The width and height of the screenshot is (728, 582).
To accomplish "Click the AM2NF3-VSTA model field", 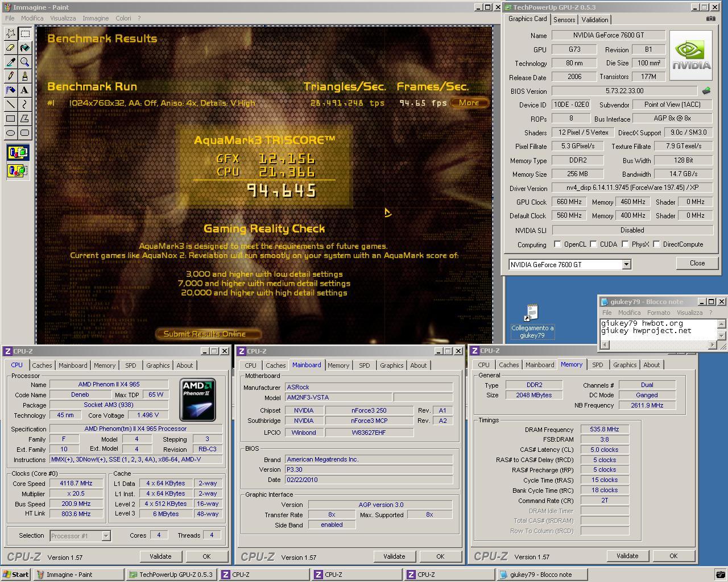I will 338,397.
